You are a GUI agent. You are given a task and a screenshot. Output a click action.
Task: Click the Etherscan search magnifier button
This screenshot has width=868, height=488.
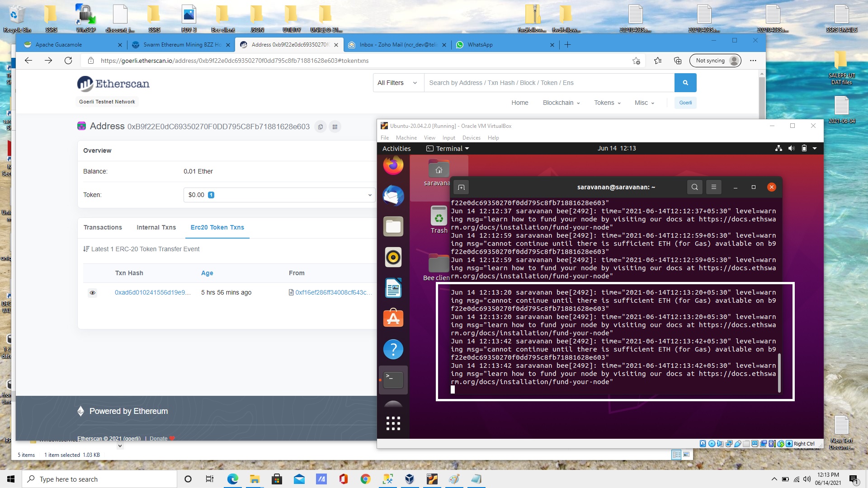pyautogui.click(x=685, y=83)
